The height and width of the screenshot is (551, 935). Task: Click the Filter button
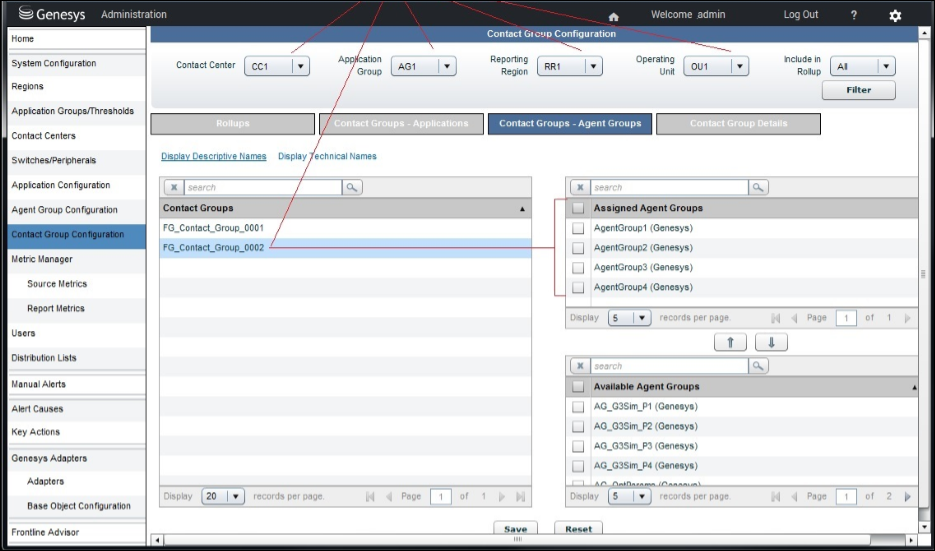click(859, 90)
